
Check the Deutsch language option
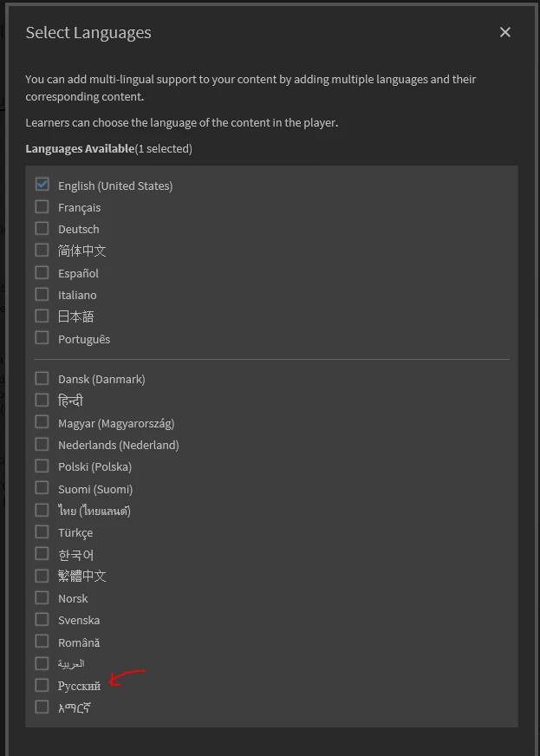pyautogui.click(x=42, y=228)
